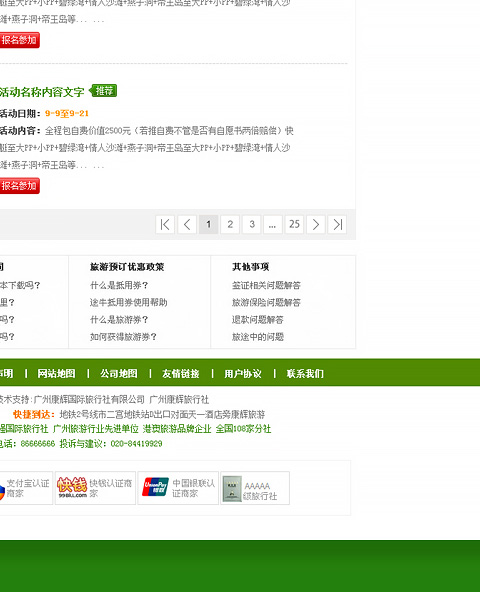Click the previous page arrow

(187, 225)
